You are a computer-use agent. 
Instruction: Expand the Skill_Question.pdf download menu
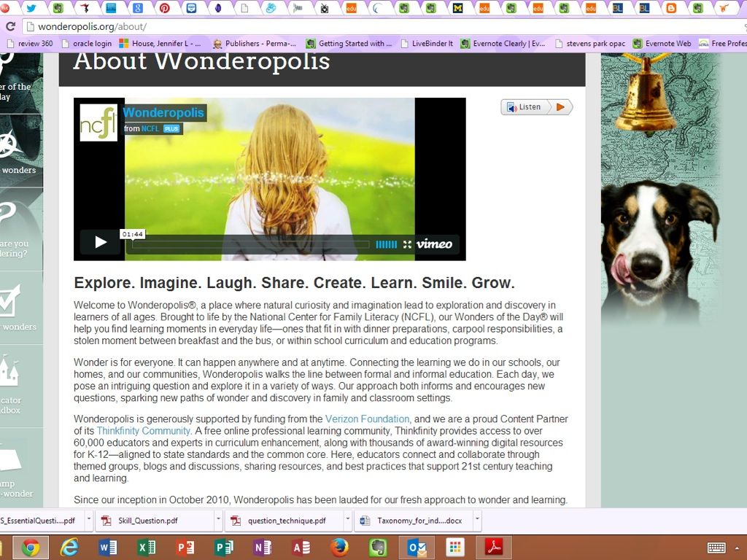point(218,521)
